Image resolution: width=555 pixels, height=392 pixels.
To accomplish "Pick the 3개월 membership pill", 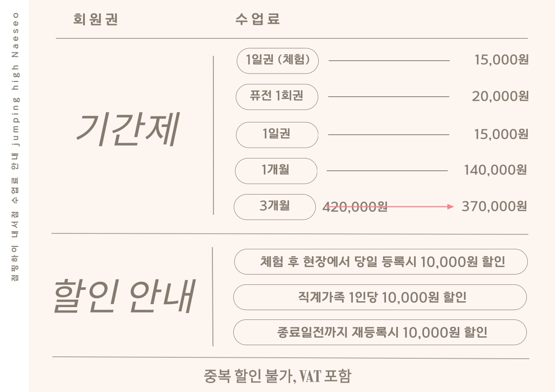I will point(274,207).
